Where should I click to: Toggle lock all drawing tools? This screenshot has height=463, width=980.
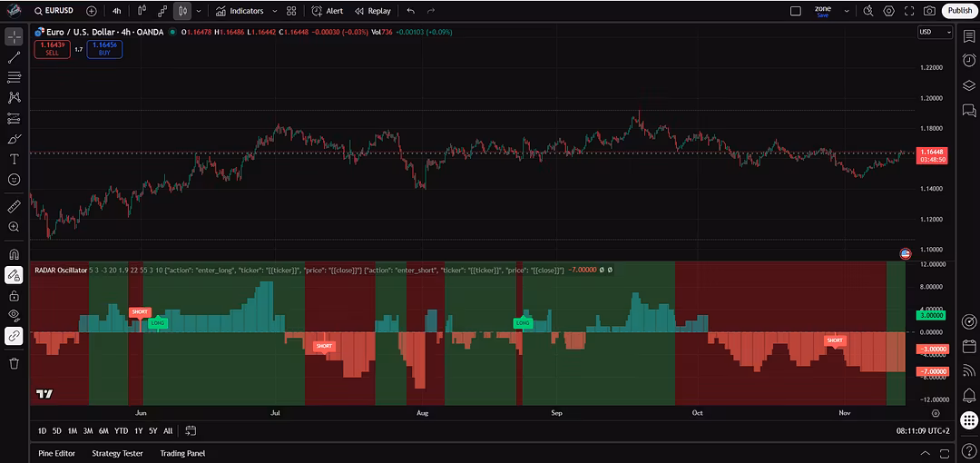[14, 296]
